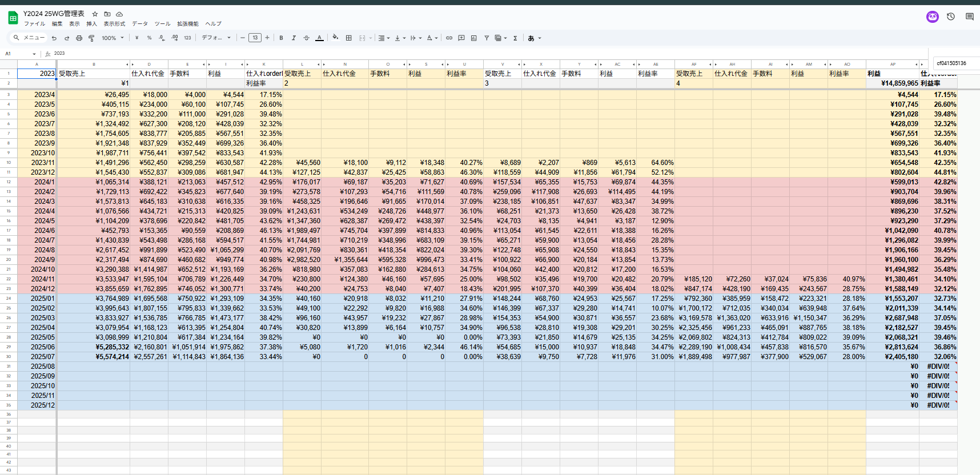The width and height of the screenshot is (980, 475).
Task: Open the vertical align dropdown
Action: tap(400, 38)
